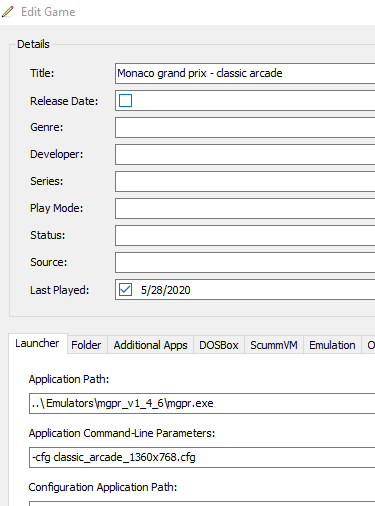Image resolution: width=375 pixels, height=506 pixels.
Task: Click the Release Date date field
Action: coord(245,100)
